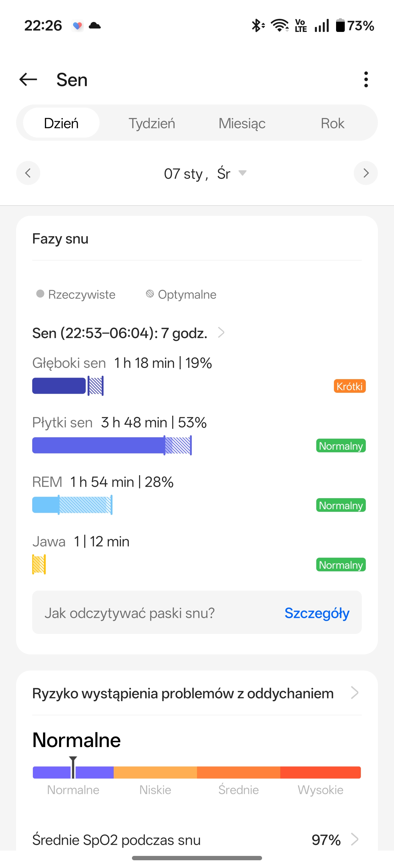Tap the battery status icon
The width and height of the screenshot is (394, 868).
coord(340,26)
